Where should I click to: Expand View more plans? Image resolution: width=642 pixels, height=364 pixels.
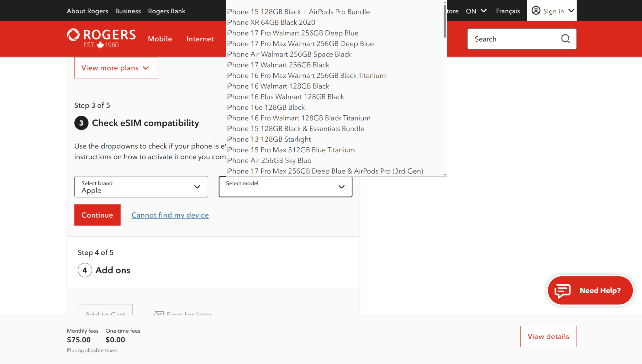[x=116, y=68]
